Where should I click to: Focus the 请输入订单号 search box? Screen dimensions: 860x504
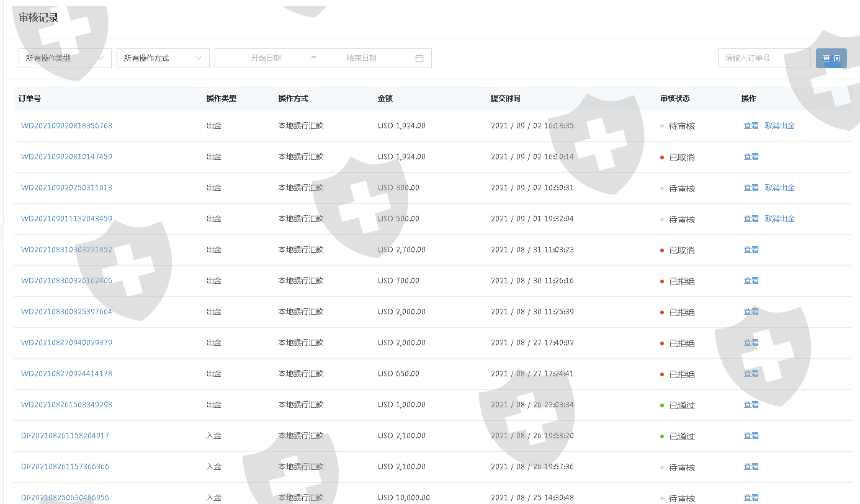tap(763, 58)
